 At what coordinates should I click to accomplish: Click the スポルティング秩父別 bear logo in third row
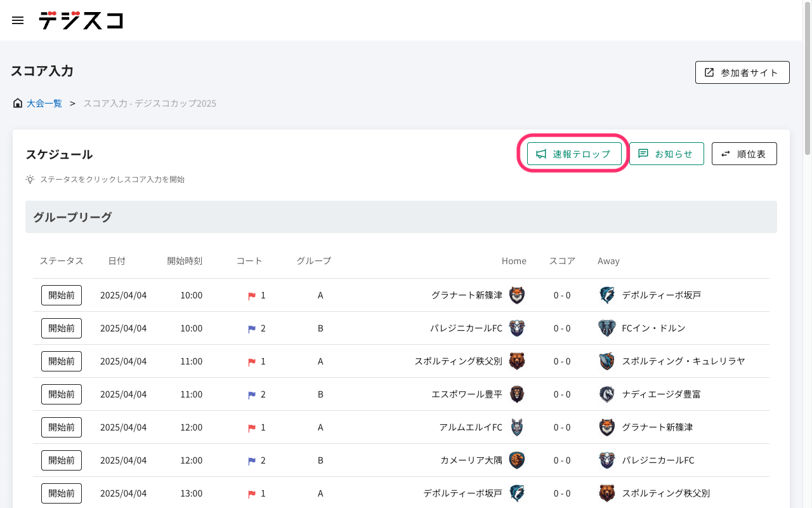(517, 361)
